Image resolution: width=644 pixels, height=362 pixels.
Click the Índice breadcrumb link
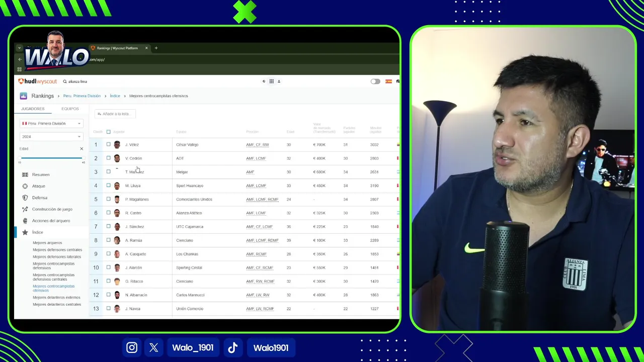click(x=115, y=96)
